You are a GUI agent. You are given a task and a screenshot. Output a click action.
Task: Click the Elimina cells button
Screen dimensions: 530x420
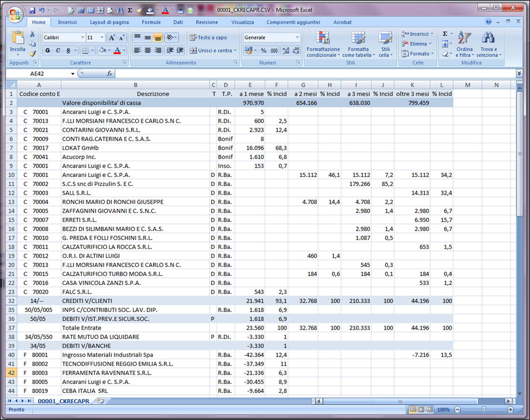(417, 44)
